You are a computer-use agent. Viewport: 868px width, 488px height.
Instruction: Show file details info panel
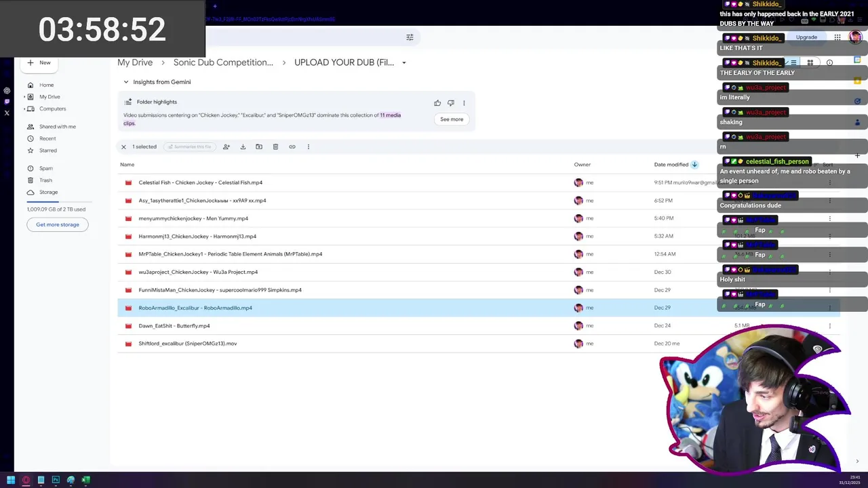click(829, 62)
